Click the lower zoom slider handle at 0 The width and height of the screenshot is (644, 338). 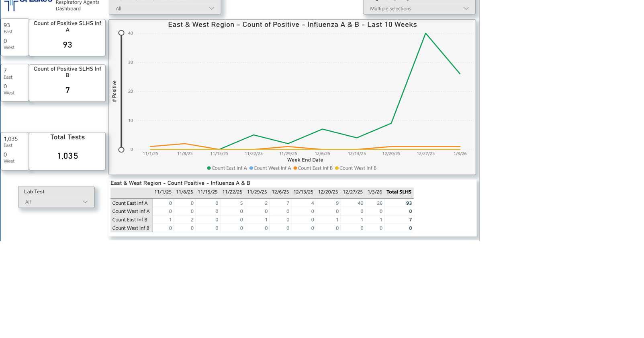click(x=121, y=150)
